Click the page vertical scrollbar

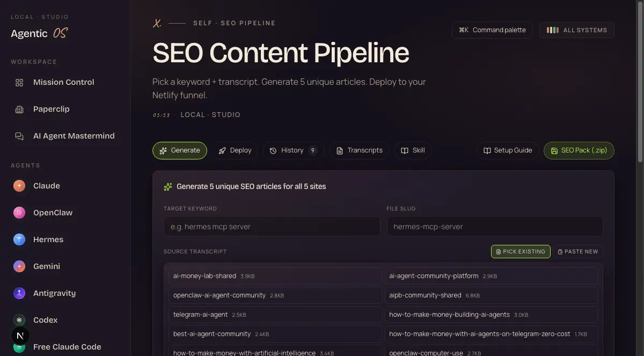640,81
